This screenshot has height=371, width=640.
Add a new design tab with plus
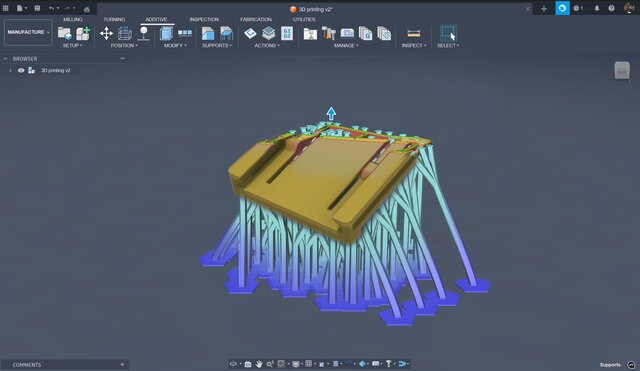[544, 9]
